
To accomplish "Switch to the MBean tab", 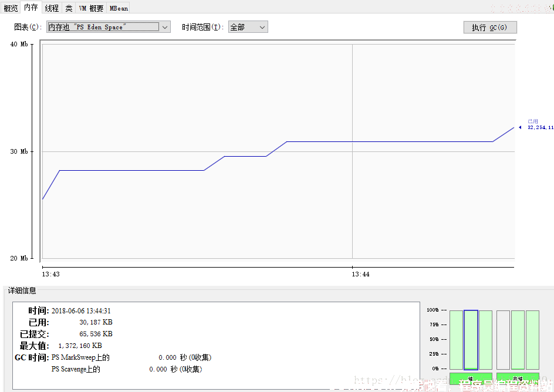I will [119, 8].
